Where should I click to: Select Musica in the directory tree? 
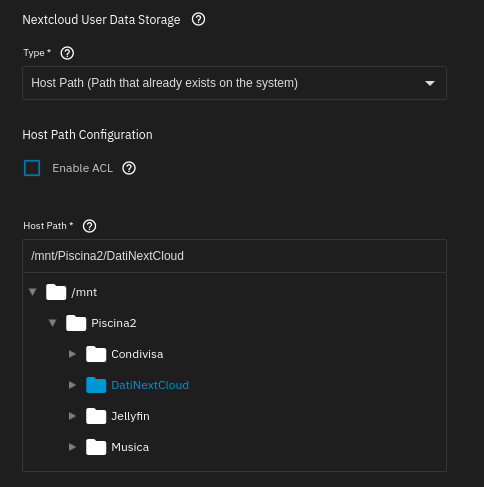point(130,447)
